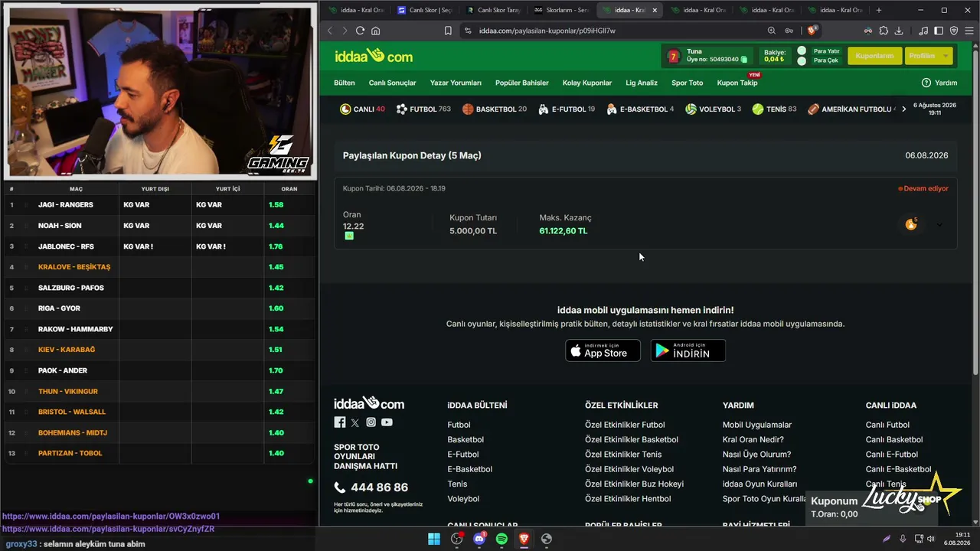Click the green icon under Oran 12.22
The height and width of the screenshot is (551, 980).
tap(349, 236)
